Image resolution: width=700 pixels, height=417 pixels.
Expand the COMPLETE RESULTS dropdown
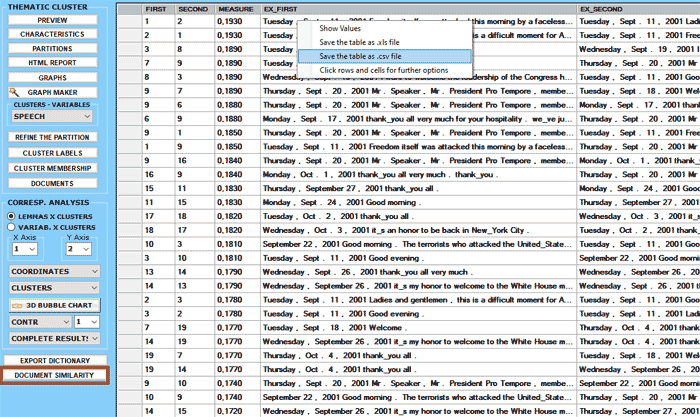pos(54,338)
